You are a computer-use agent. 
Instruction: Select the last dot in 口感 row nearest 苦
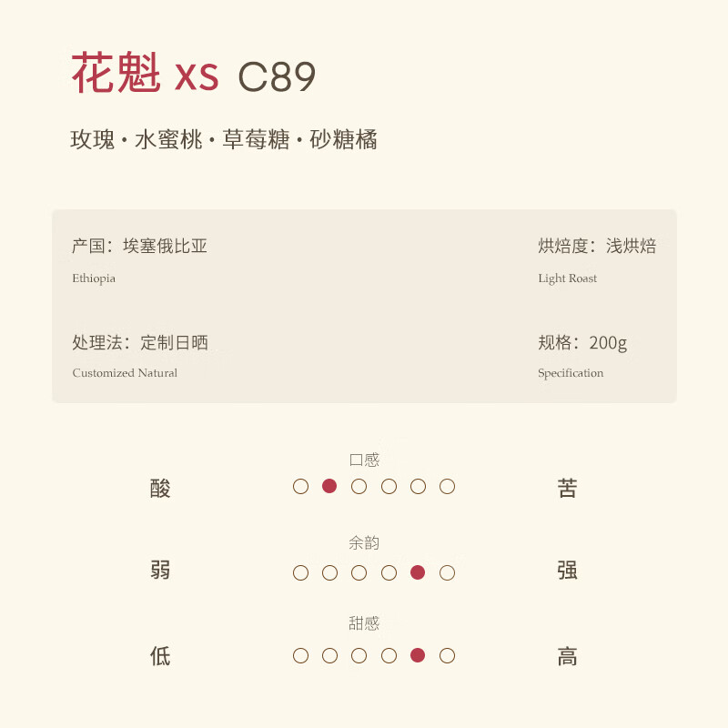[x=447, y=486]
